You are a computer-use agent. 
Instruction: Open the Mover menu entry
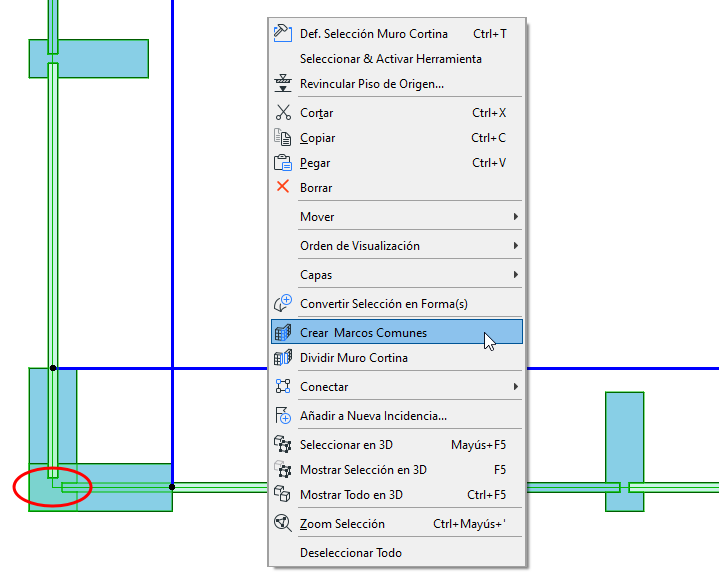click(397, 216)
